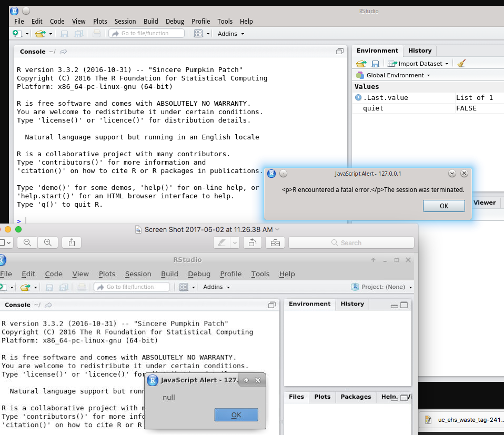This screenshot has width=504, height=435.
Task: Switch to the History tab in upper RStudio
Action: click(420, 50)
